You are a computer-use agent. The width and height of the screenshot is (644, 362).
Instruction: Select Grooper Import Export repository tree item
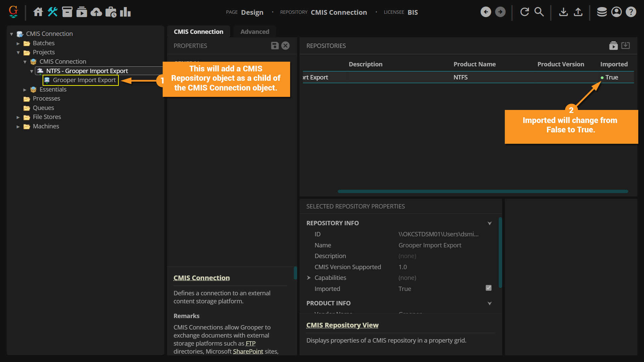[84, 80]
